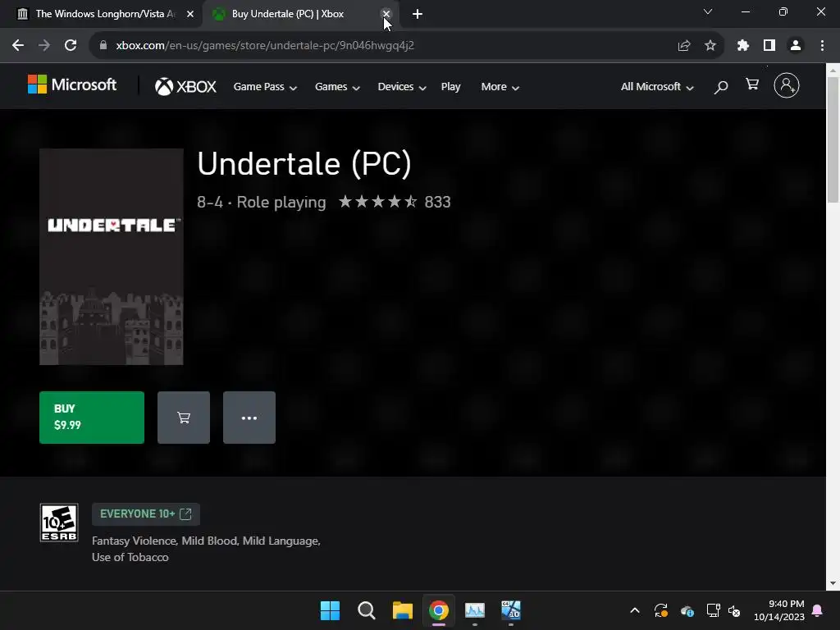The image size is (840, 630).
Task: Buy Undertale for $9.99
Action: pos(92,418)
